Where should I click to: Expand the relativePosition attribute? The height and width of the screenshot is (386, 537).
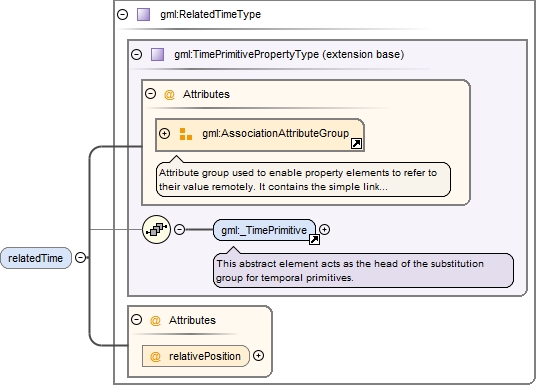(x=259, y=356)
